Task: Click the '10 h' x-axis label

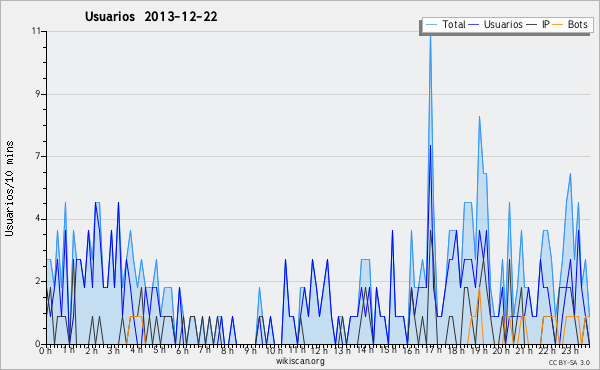Action: tap(274, 350)
